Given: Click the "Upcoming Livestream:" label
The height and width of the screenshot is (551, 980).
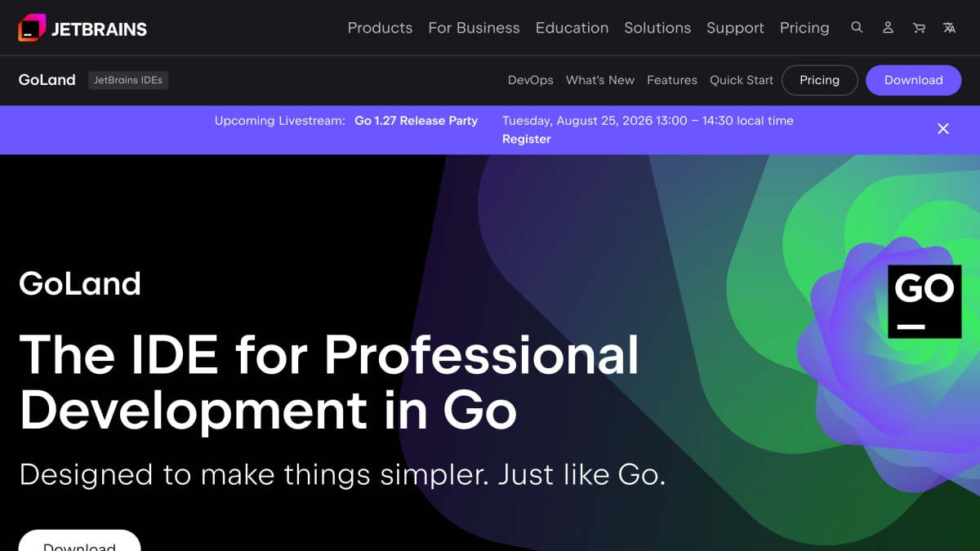Looking at the screenshot, I should (280, 121).
